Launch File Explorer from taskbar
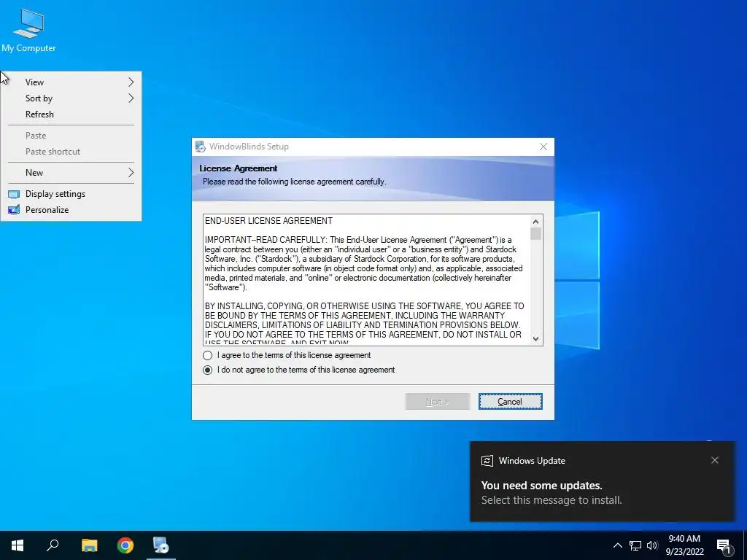747x560 pixels. tap(89, 545)
